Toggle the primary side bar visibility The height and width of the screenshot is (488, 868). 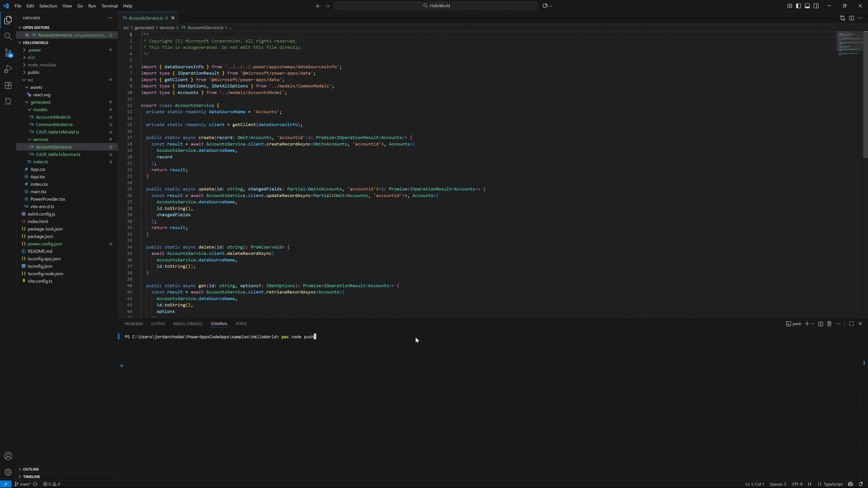click(798, 6)
